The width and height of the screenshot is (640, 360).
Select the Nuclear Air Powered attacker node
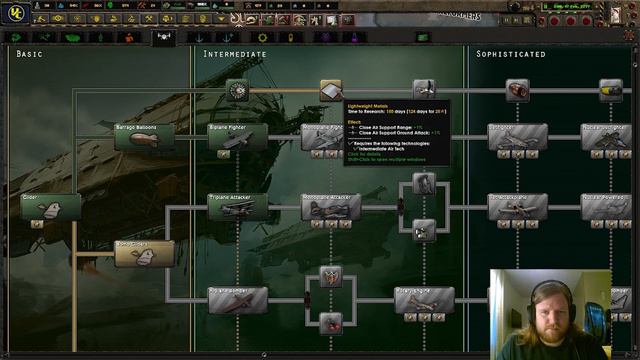pos(607,207)
